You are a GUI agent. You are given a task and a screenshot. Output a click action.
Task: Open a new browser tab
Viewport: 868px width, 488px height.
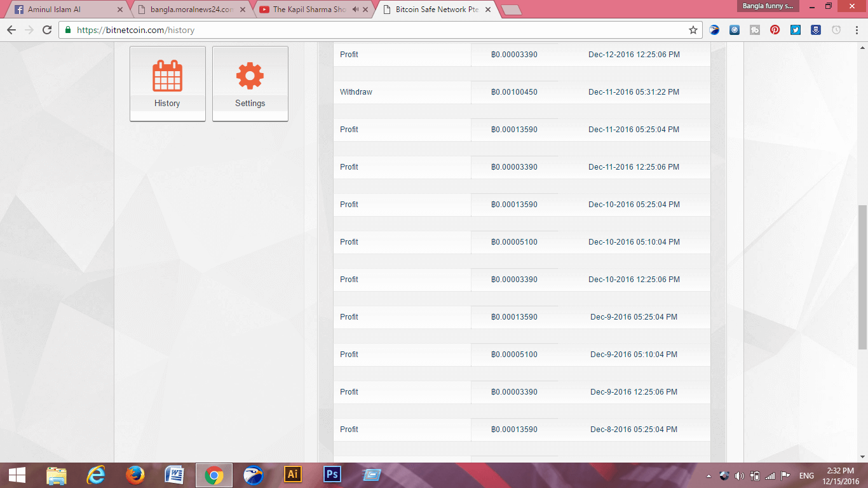tap(511, 10)
